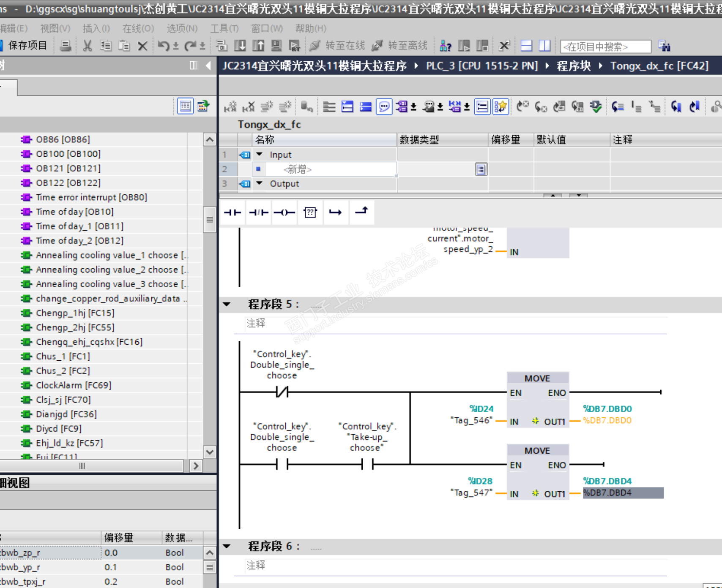The height and width of the screenshot is (588, 722).
Task: Open the 视图(V) menu
Action: tap(55, 28)
